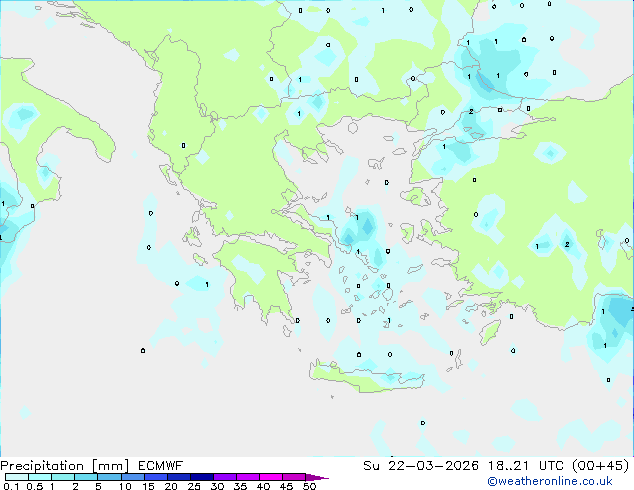Click the above-50 arrow tip of legend
634x490 pixels.
[317, 477]
